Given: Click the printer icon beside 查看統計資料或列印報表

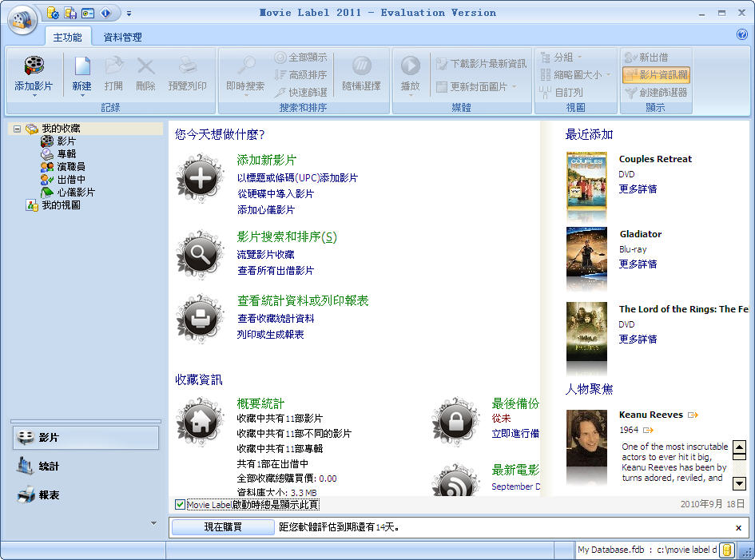Looking at the screenshot, I should point(200,319).
